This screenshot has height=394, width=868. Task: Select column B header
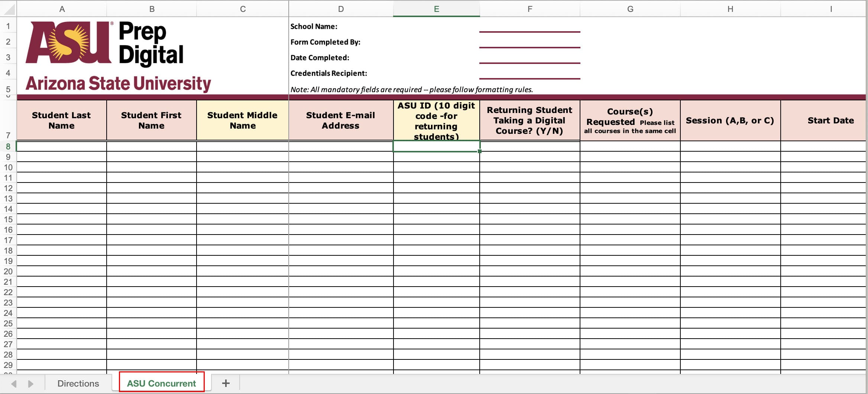(152, 9)
